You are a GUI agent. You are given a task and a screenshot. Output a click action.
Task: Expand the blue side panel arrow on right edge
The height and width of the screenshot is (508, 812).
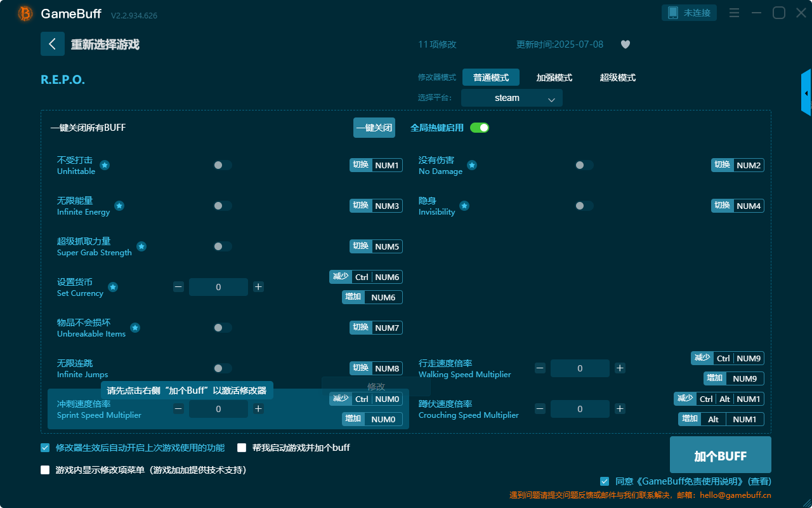[807, 93]
